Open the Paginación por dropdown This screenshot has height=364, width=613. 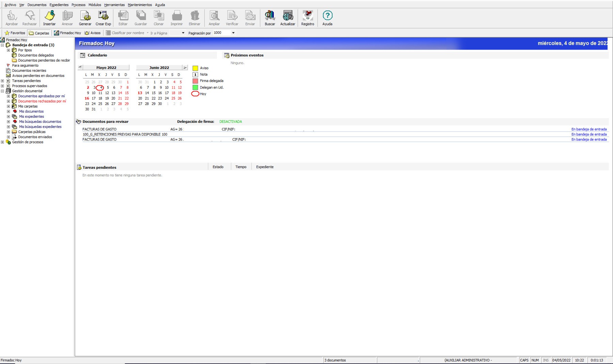tap(233, 33)
